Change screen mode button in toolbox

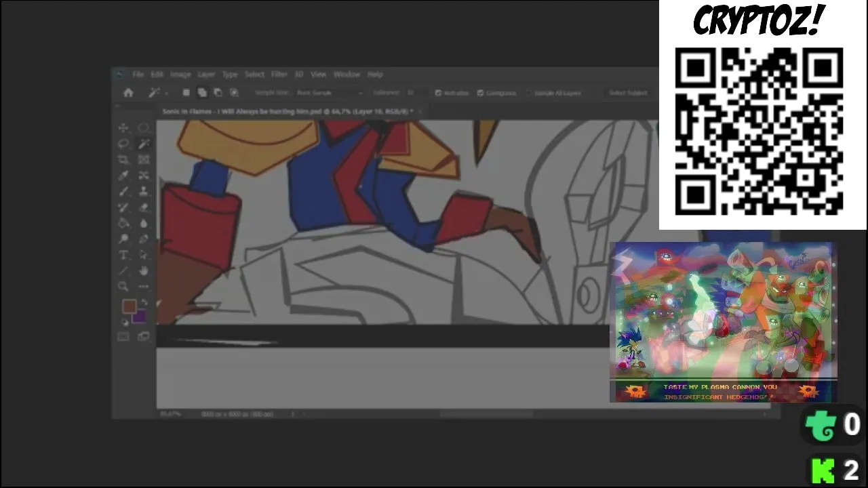pos(144,336)
